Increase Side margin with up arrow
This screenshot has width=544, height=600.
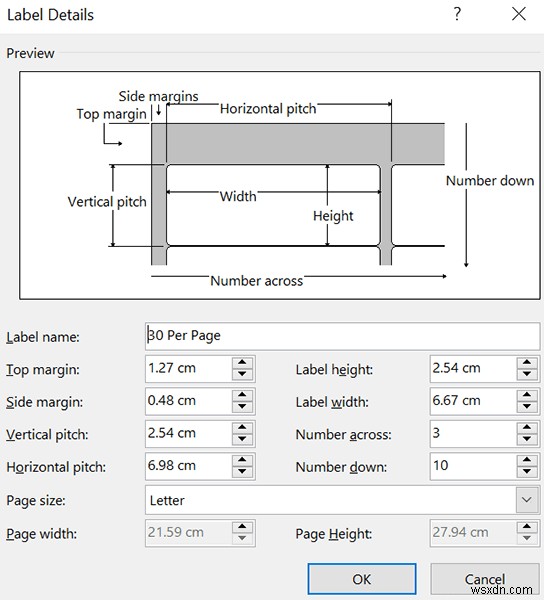[x=242, y=395]
